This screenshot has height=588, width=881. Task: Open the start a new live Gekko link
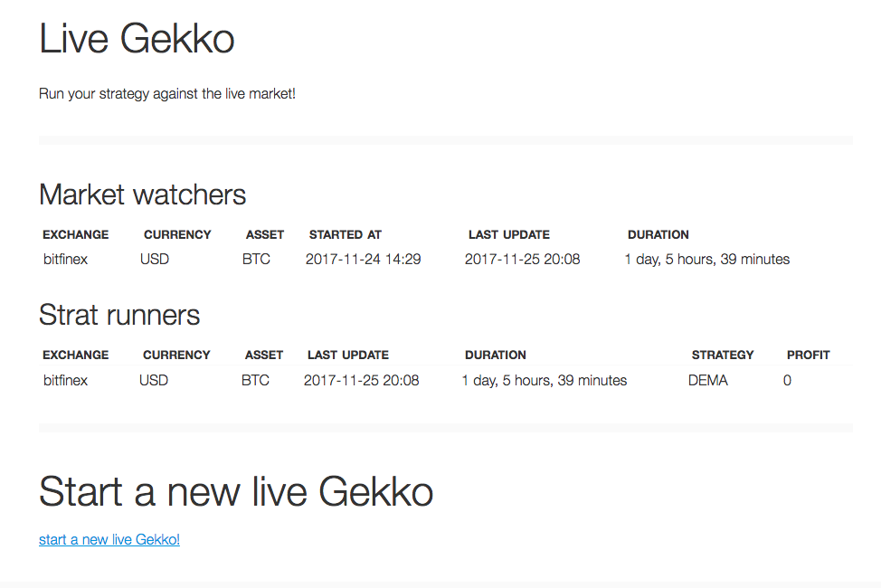point(109,539)
